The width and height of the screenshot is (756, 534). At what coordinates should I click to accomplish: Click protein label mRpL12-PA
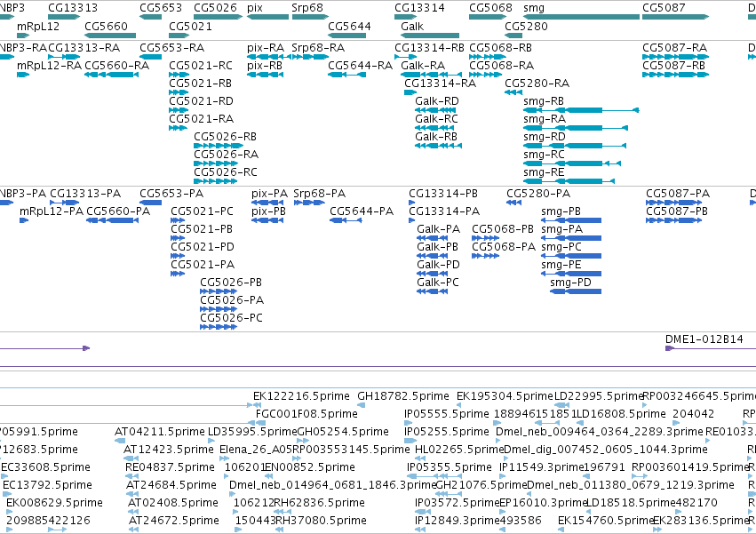coord(52,211)
